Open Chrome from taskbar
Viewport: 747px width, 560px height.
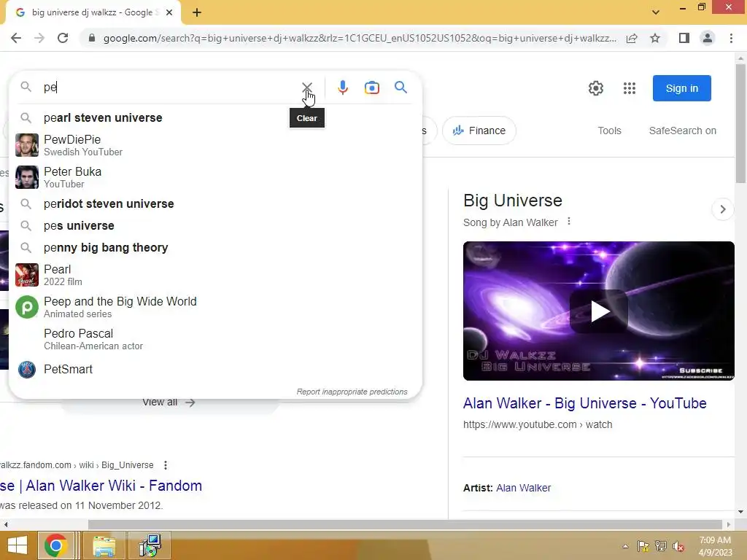pyautogui.click(x=55, y=545)
